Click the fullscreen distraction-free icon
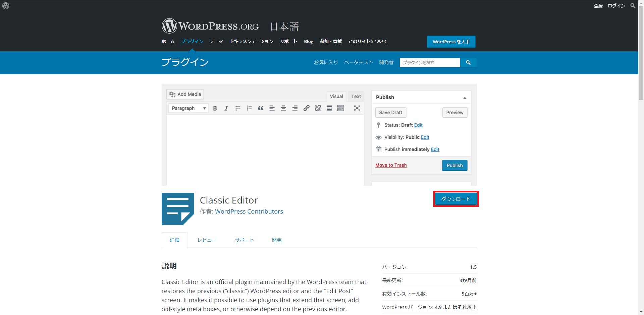 [x=357, y=108]
